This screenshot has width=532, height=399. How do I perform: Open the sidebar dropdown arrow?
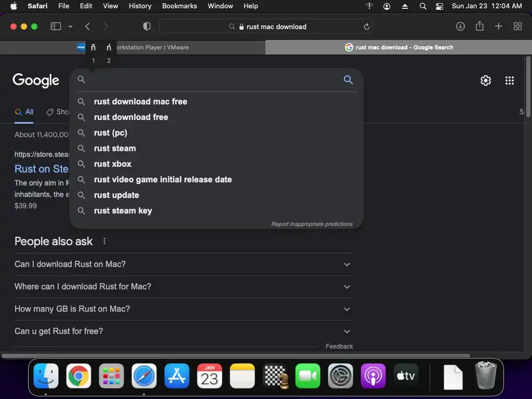[x=70, y=26]
